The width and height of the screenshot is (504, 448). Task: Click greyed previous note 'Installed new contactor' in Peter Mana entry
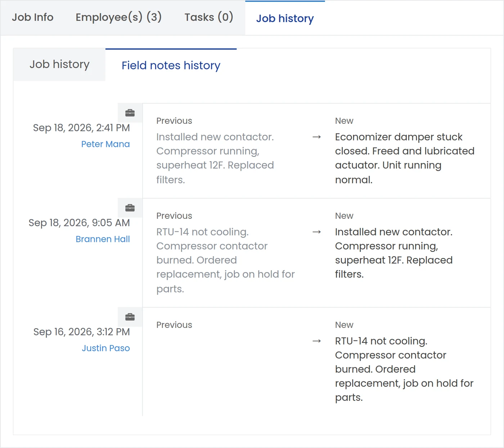215,158
